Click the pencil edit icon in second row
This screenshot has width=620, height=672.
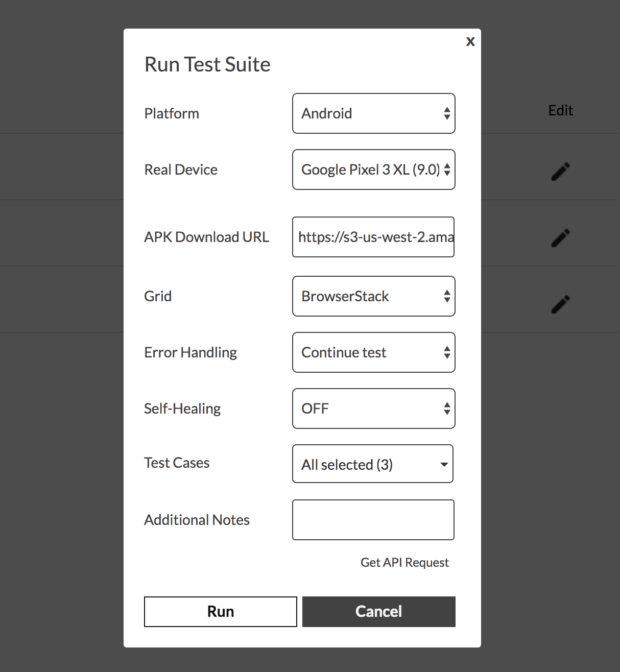point(560,238)
